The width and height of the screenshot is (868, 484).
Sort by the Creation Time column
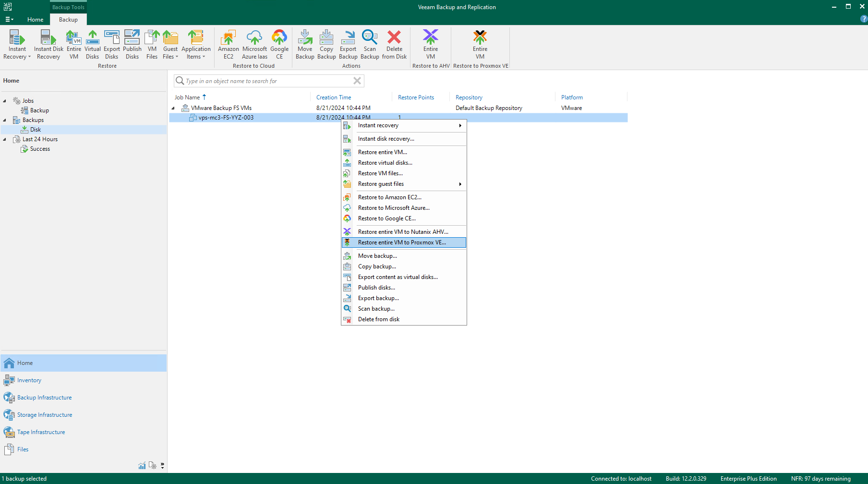point(334,97)
